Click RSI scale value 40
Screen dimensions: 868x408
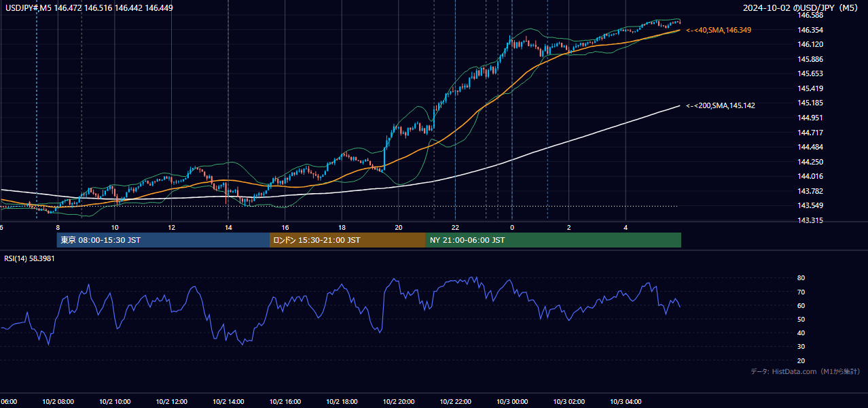[x=801, y=333]
